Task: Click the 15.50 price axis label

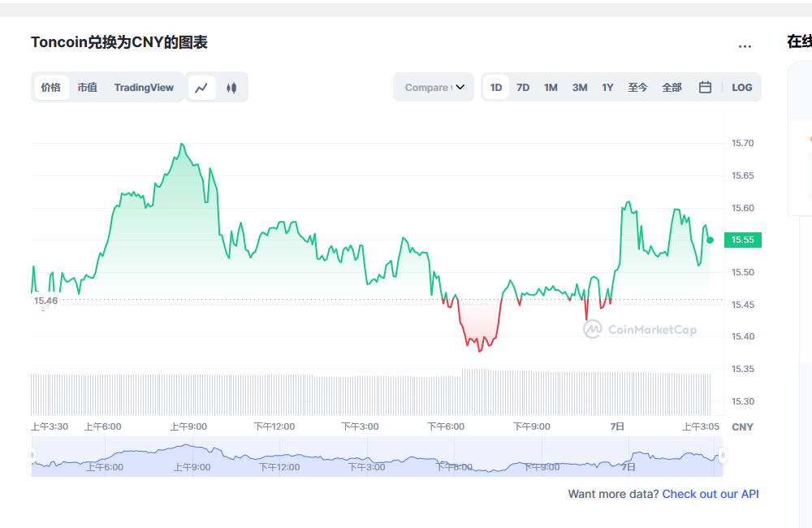Action: [x=743, y=272]
